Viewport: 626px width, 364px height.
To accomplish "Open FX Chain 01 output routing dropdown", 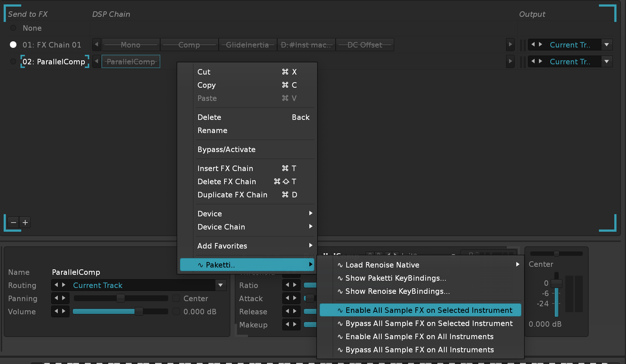I will (x=607, y=45).
